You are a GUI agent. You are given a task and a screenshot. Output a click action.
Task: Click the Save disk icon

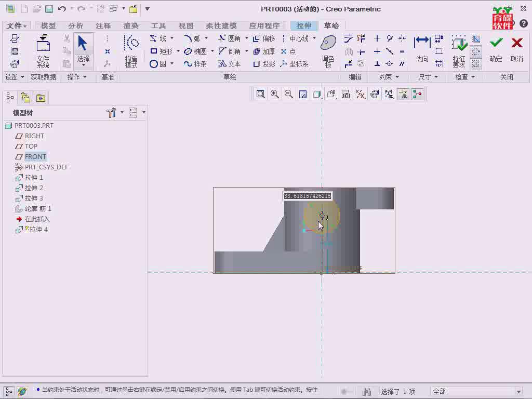pyautogui.click(x=49, y=9)
